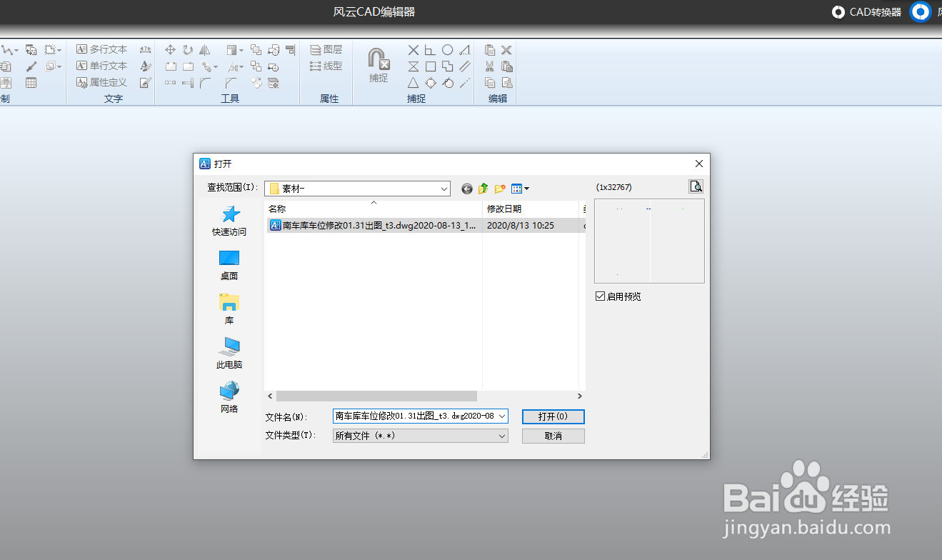
Task: Toggle the square snap icon
Action: pyautogui.click(x=431, y=66)
